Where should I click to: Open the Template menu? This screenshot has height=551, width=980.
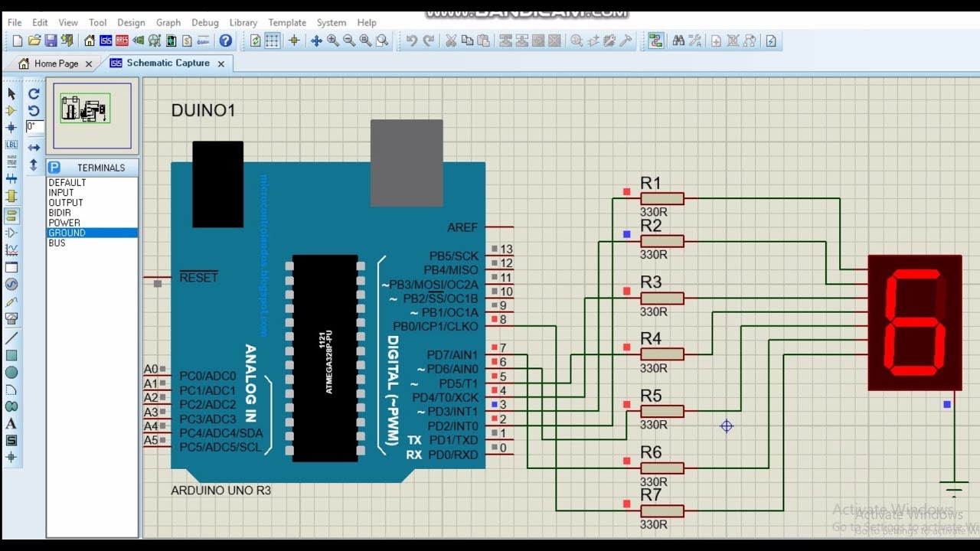(287, 22)
